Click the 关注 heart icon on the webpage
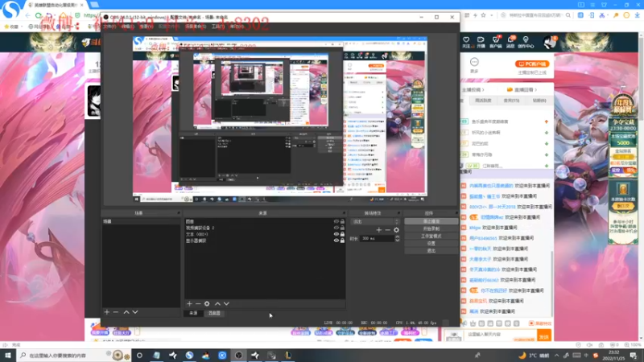The image size is (644, 362). 466,40
